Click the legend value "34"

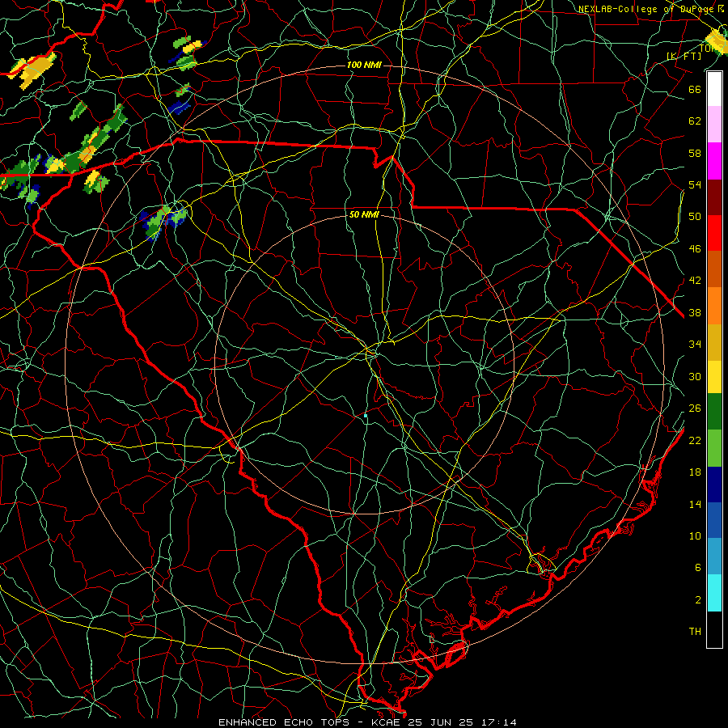pos(695,344)
